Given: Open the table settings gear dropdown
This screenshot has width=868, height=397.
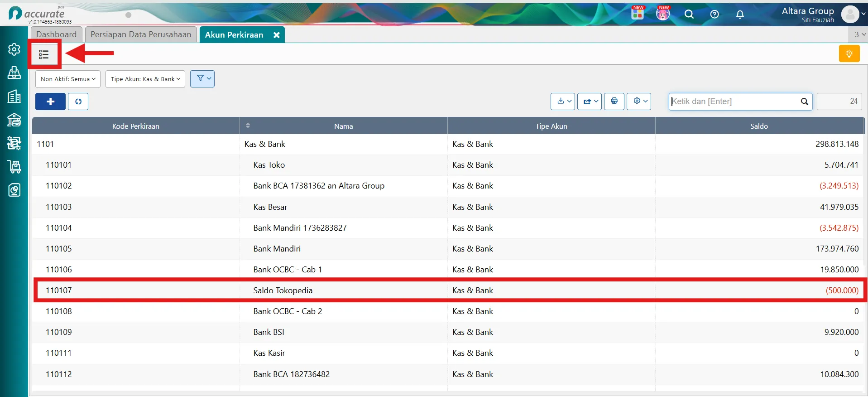Looking at the screenshot, I should pos(639,101).
